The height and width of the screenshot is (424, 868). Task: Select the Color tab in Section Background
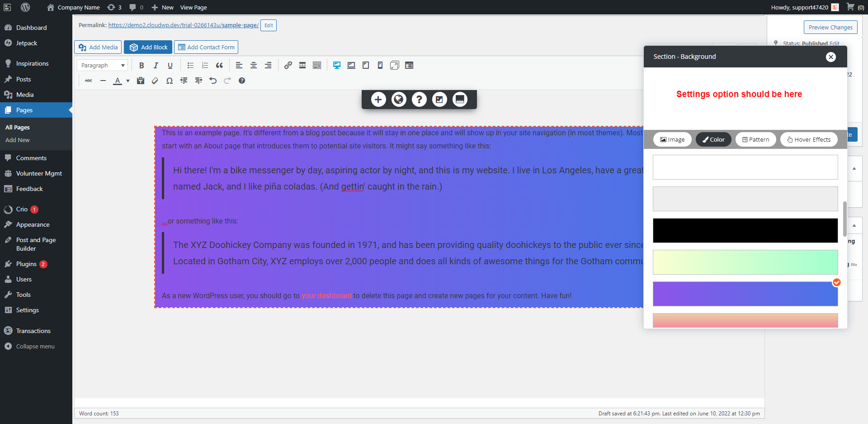tap(713, 139)
